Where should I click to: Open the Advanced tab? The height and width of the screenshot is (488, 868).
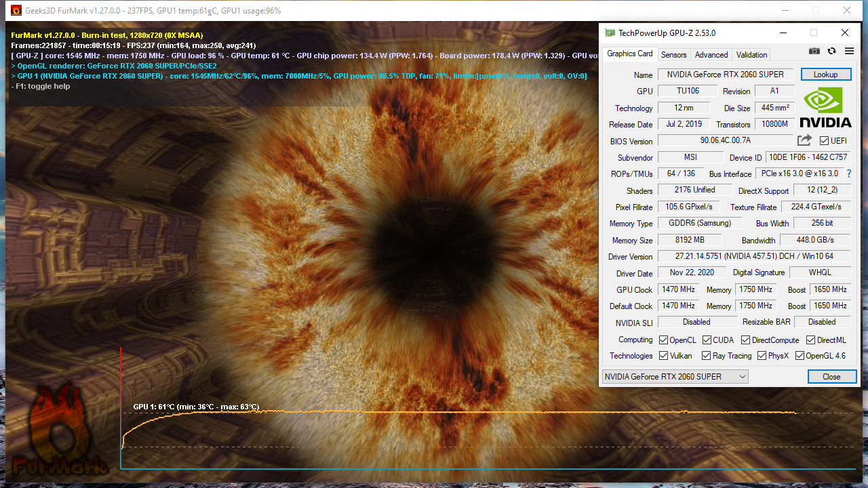pos(711,55)
